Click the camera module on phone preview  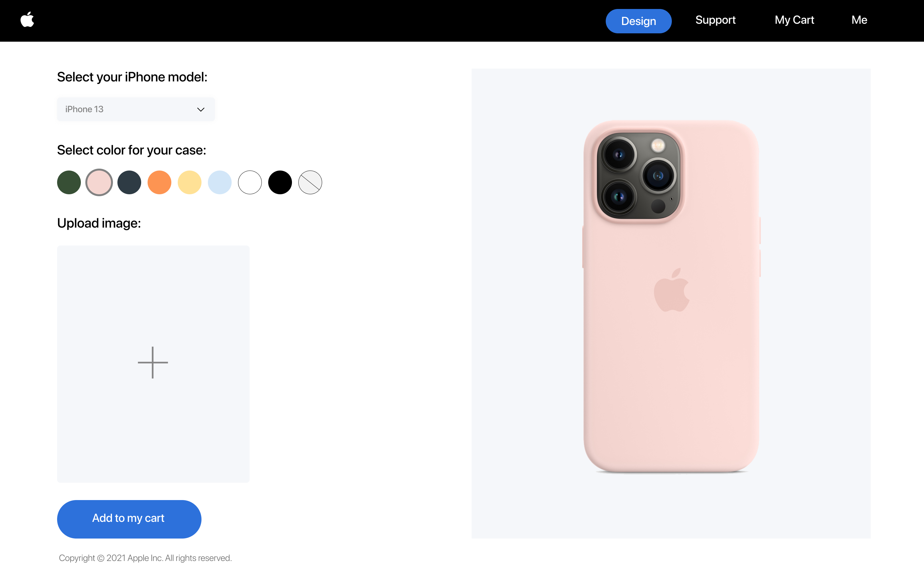click(639, 176)
